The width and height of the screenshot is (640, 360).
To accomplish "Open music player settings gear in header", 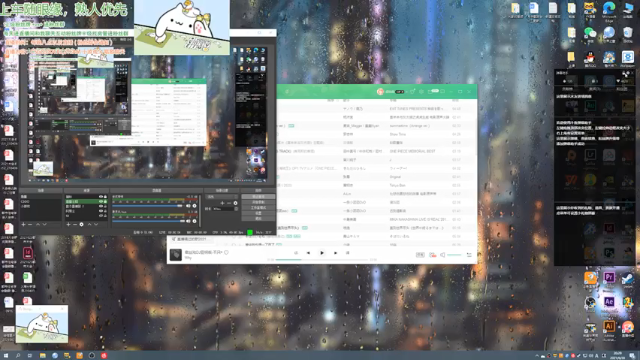I will 421,91.
